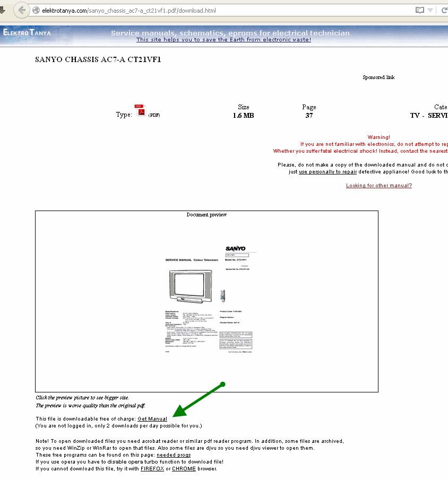Click the 'Document preview' caption
448x481 pixels.
click(206, 215)
